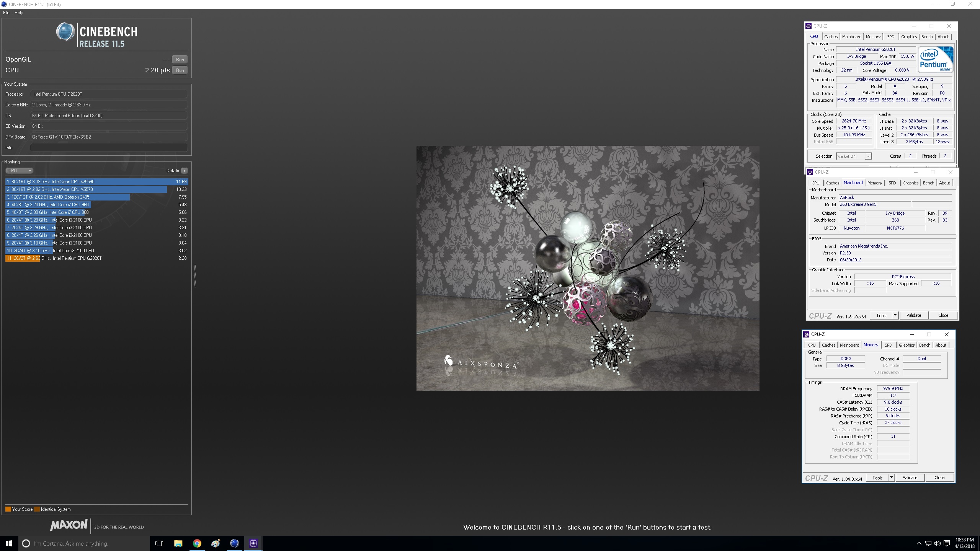Select i3-2100 3.22 score ranking row

pos(96,220)
